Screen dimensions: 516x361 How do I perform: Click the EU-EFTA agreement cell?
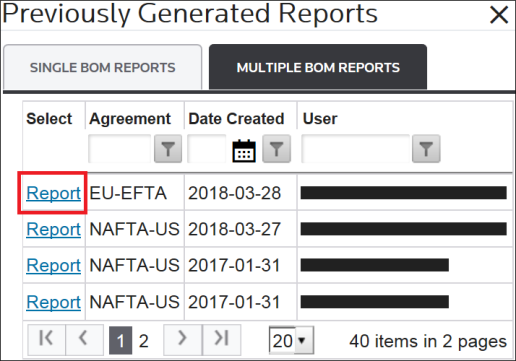(135, 193)
